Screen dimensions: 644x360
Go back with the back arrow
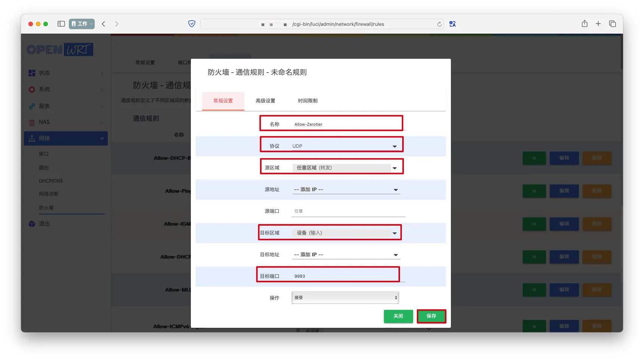(x=104, y=24)
